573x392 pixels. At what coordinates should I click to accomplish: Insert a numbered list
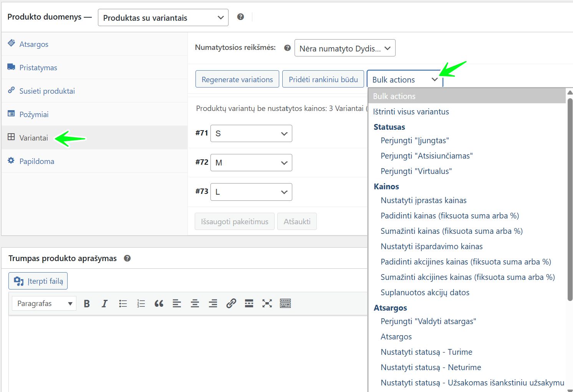click(x=141, y=304)
